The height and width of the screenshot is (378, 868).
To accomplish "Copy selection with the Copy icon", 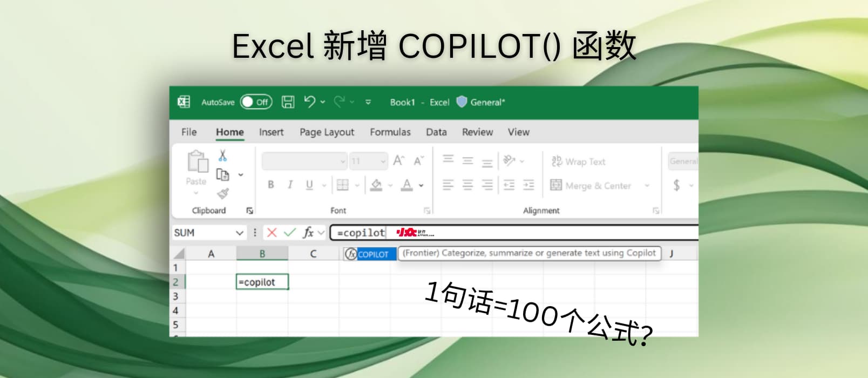I will click(x=222, y=174).
